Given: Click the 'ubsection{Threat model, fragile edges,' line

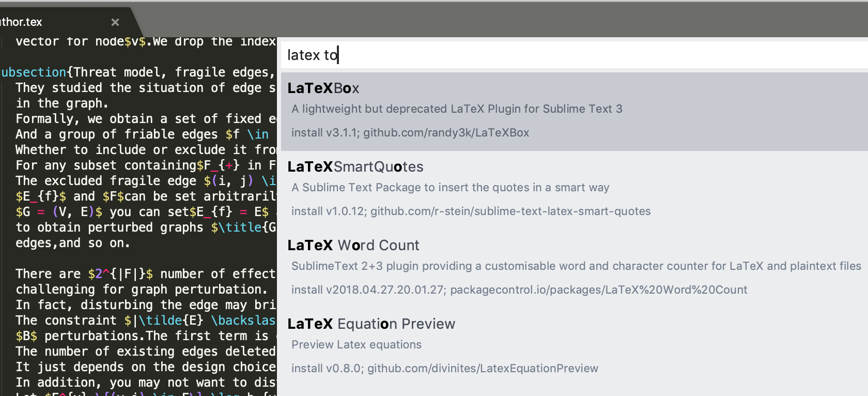Looking at the screenshot, I should 137,72.
